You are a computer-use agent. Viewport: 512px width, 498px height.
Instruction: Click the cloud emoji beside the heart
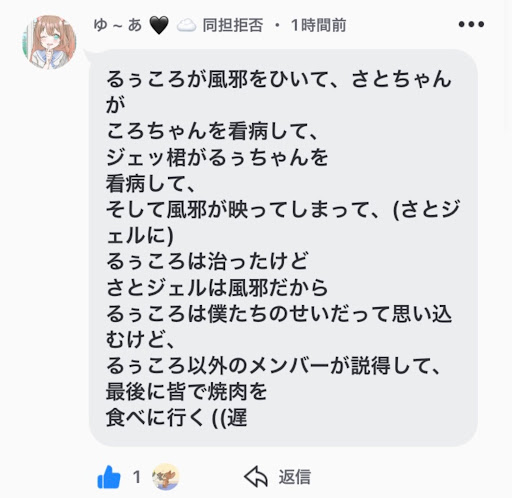[x=186, y=25]
